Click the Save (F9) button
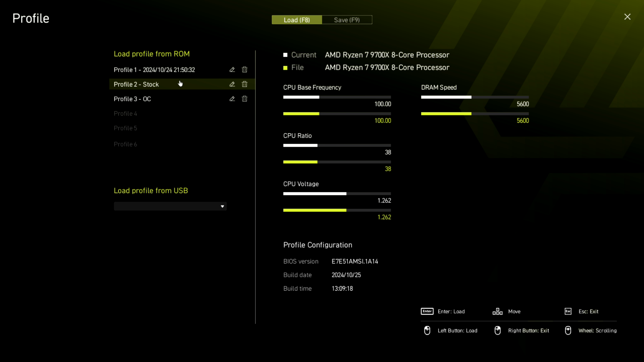644x362 pixels. (347, 19)
